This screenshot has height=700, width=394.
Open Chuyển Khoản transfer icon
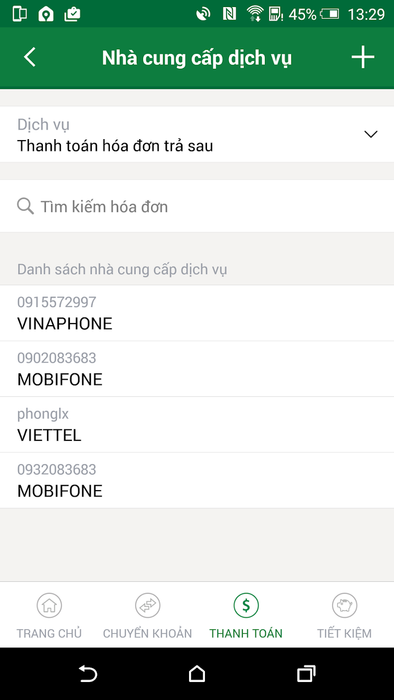[x=148, y=605]
